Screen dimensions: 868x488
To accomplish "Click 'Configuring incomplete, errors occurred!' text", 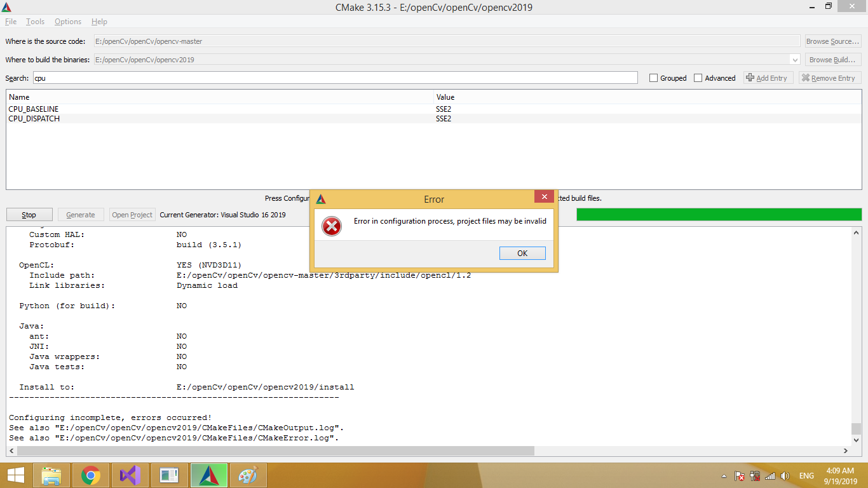I will pos(111,417).
